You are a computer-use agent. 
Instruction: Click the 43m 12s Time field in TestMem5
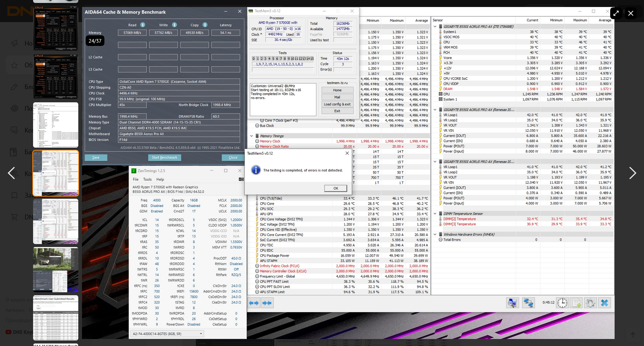tap(343, 59)
